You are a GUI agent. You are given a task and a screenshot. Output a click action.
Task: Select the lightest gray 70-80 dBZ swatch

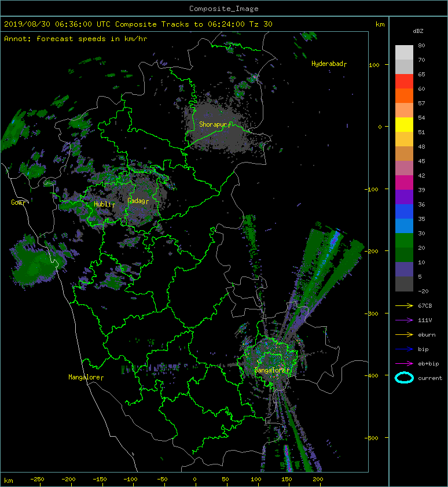404,53
